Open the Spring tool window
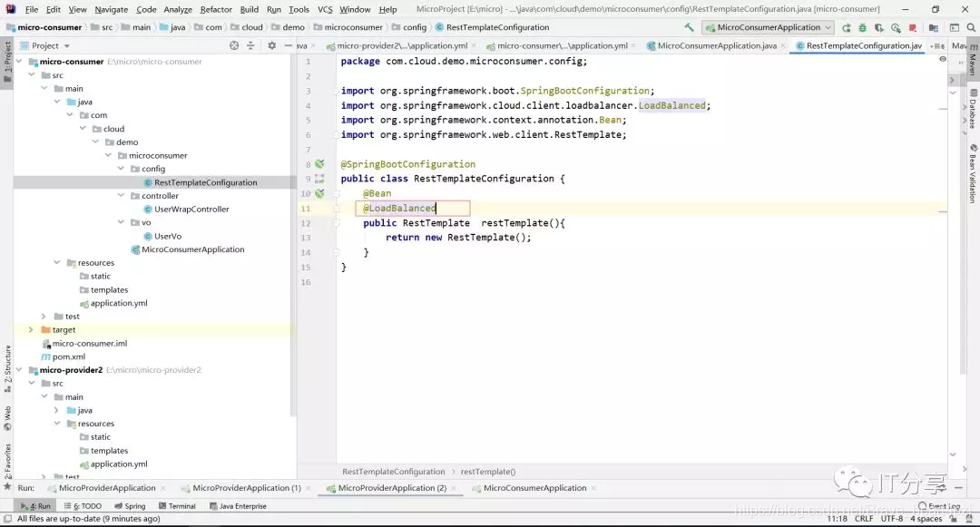 tap(130, 506)
